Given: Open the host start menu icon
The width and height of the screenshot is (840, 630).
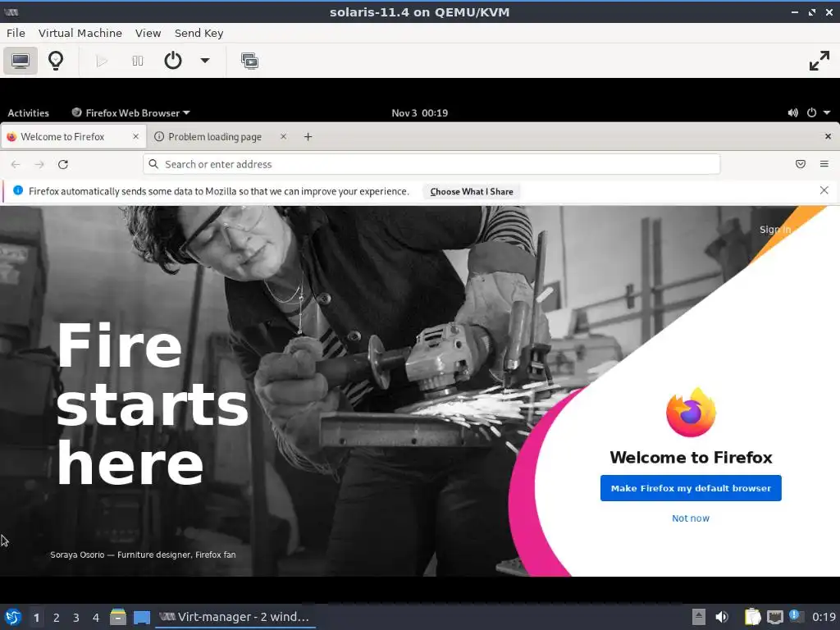Looking at the screenshot, I should point(13,617).
